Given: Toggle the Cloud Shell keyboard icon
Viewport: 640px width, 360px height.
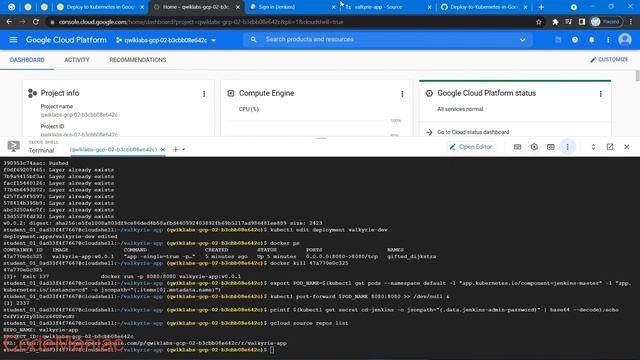Looking at the screenshot, I should pyautogui.click(x=517, y=147).
